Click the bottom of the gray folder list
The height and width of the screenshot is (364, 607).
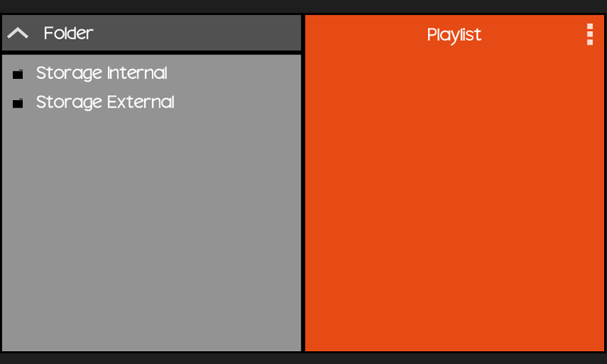pos(152,341)
